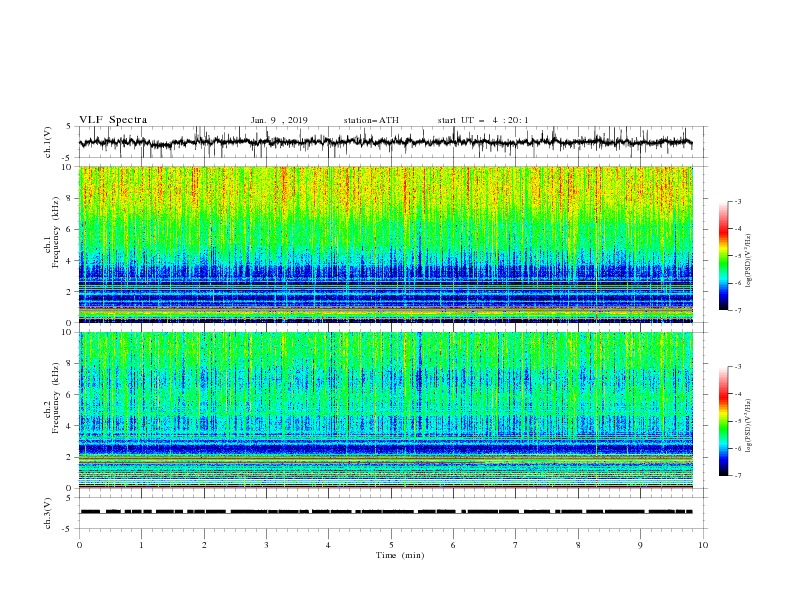
Task: Click the 'Time (min)' axis label
Action: pyautogui.click(x=400, y=555)
